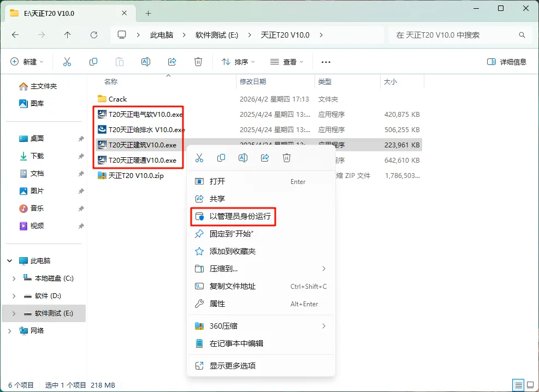The image size is (539, 392).
Task: Click the Share icon in the context menu
Action: (x=265, y=158)
